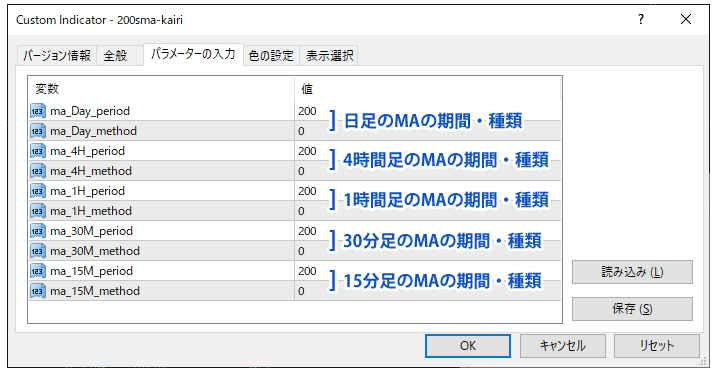The image size is (714, 377).
Task: Select the パラメーターの入力 tab
Action: click(x=193, y=54)
